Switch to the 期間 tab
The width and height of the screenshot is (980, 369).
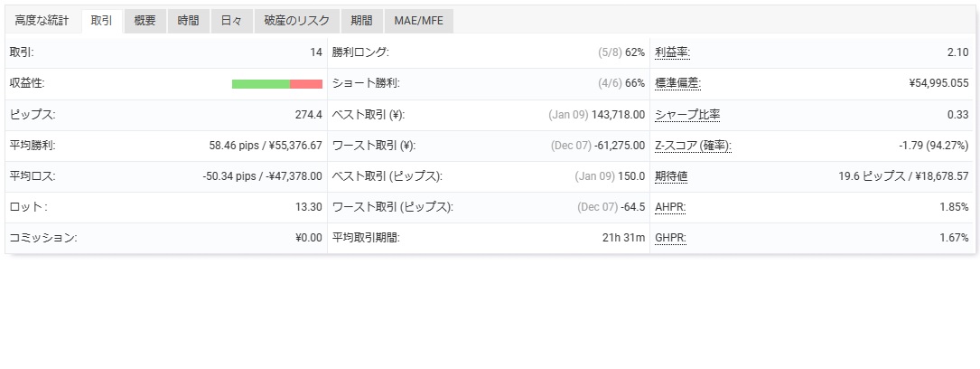(362, 21)
